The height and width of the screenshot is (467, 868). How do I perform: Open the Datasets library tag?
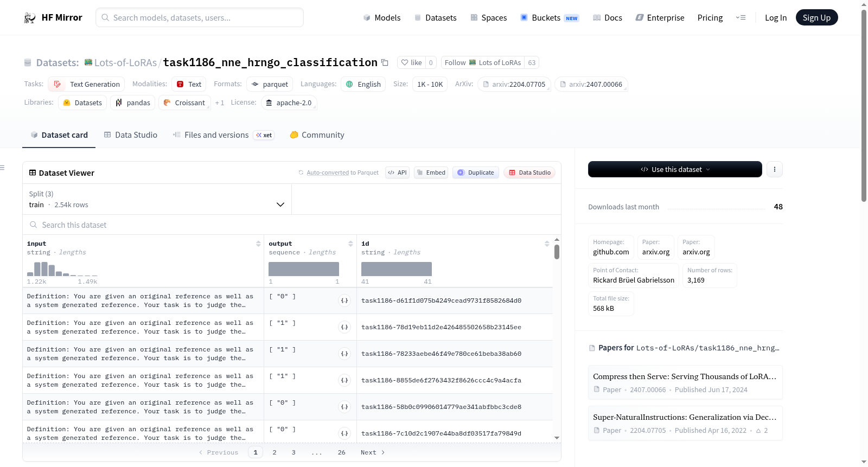pos(82,103)
